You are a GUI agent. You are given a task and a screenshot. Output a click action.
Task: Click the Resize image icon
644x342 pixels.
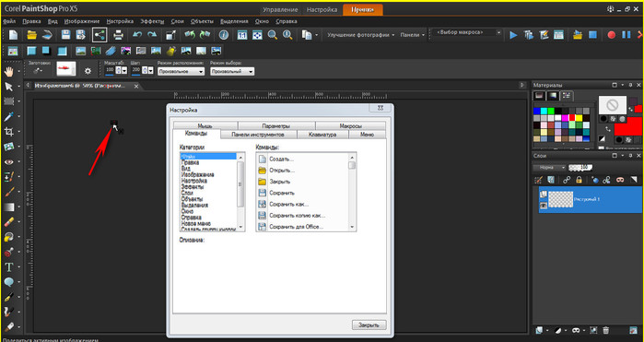click(x=170, y=35)
